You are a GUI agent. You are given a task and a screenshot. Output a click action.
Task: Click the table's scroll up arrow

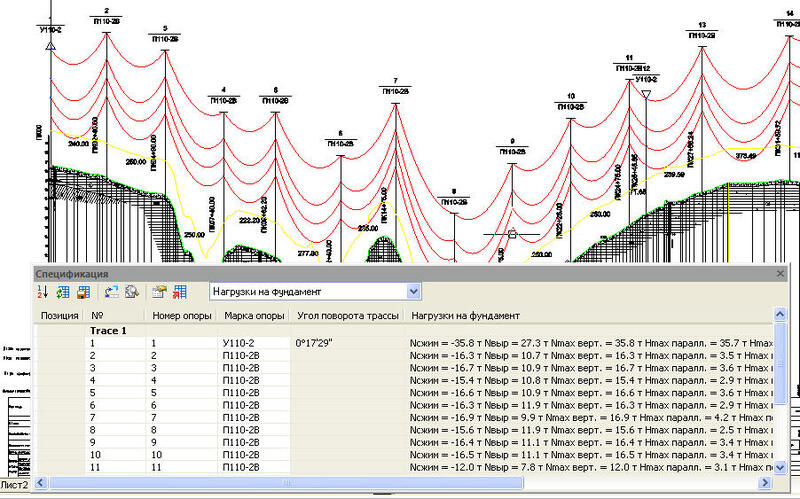tap(780, 314)
